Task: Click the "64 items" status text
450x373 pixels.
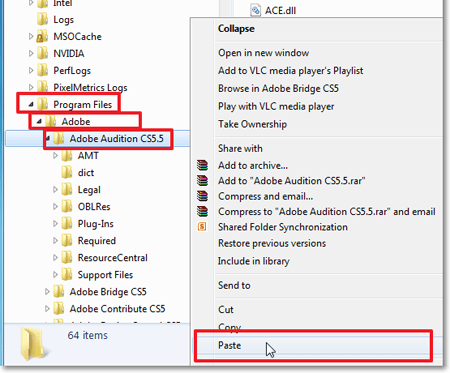Action: (x=88, y=335)
